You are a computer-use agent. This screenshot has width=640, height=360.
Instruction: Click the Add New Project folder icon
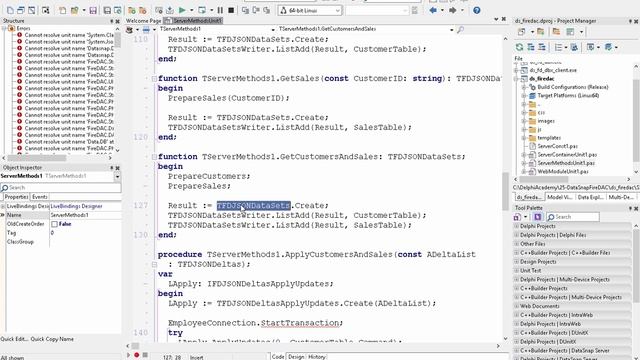point(540,31)
